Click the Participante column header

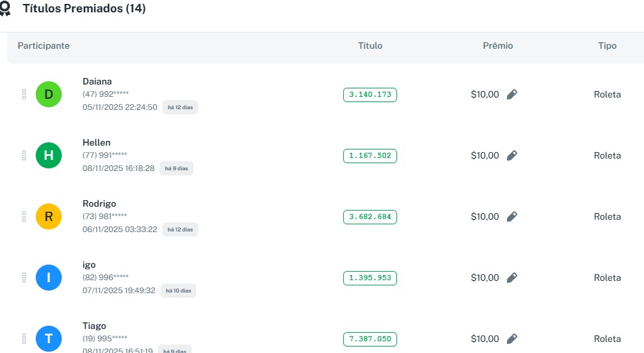click(x=44, y=46)
